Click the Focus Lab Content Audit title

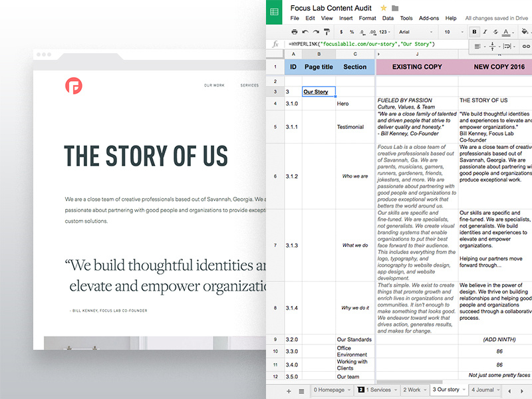coord(331,8)
